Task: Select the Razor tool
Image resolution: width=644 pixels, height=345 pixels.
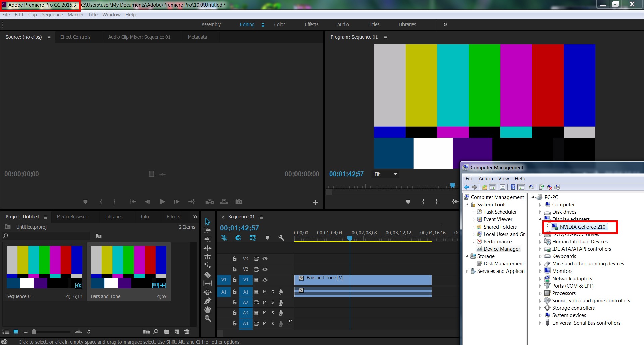Action: coord(208,275)
